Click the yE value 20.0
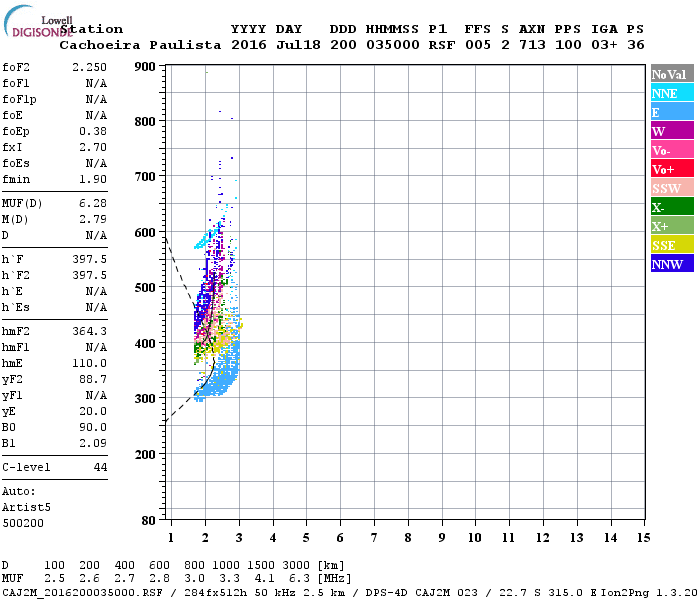Viewport: 700px width, 600px height. click(x=93, y=412)
